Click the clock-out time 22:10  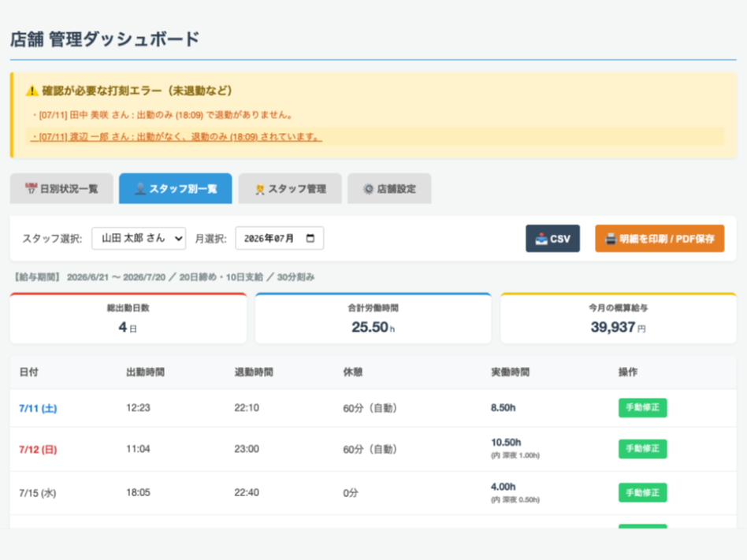coord(247,408)
